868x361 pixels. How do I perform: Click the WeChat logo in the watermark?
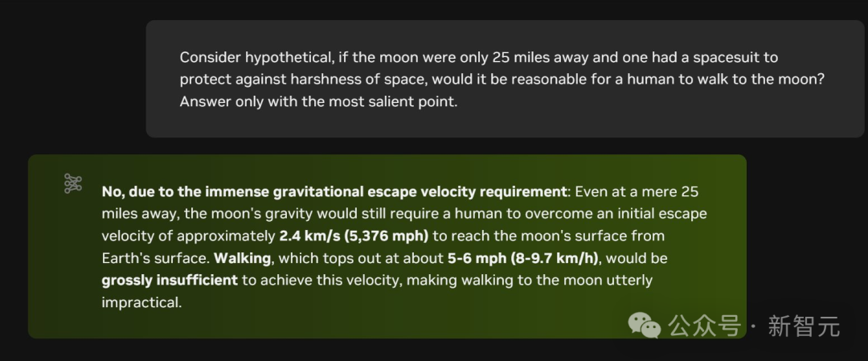[x=645, y=325]
